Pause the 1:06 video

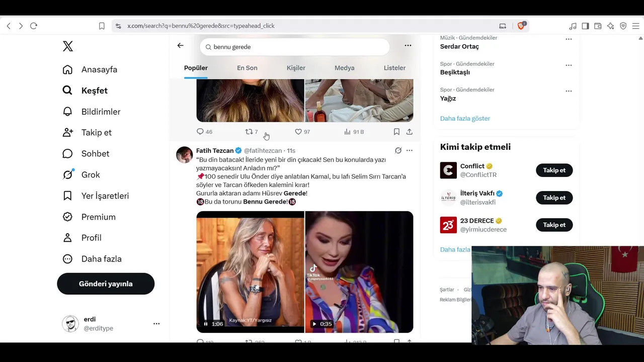[x=206, y=324]
